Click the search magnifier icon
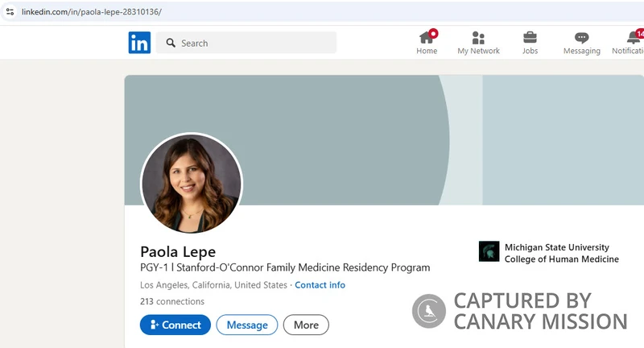 171,43
